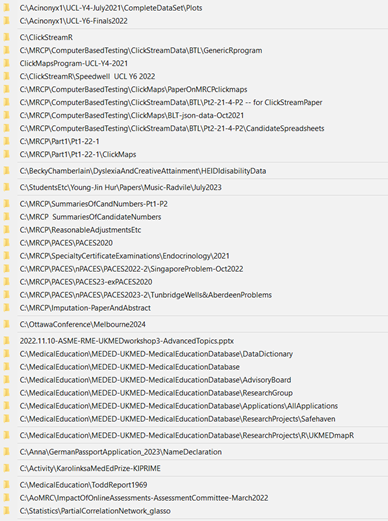This screenshot has height=521, width=388.
Task: Open the ResearchGroup path entry
Action: pyautogui.click(x=156, y=393)
